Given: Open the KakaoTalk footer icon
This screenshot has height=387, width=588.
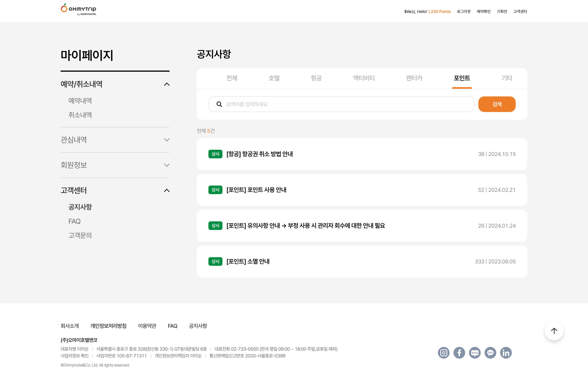Looking at the screenshot, I should [x=490, y=353].
